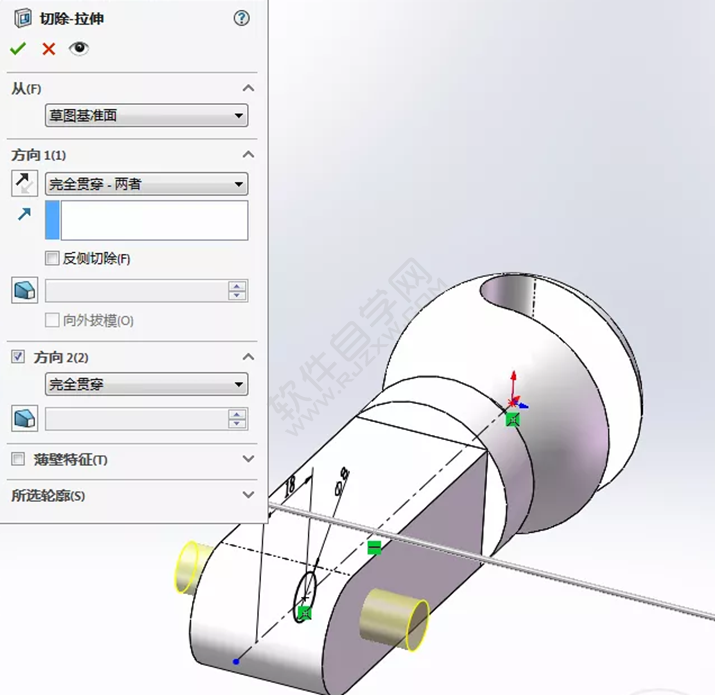Click the blue sketch endpoint at bottom
Screen dimensions: 715x695
tap(236, 661)
